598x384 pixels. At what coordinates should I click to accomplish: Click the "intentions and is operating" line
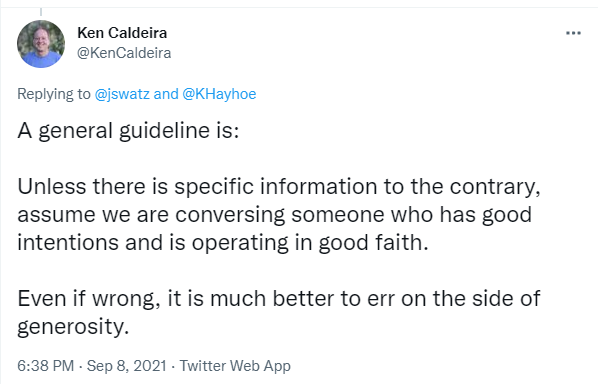point(223,243)
